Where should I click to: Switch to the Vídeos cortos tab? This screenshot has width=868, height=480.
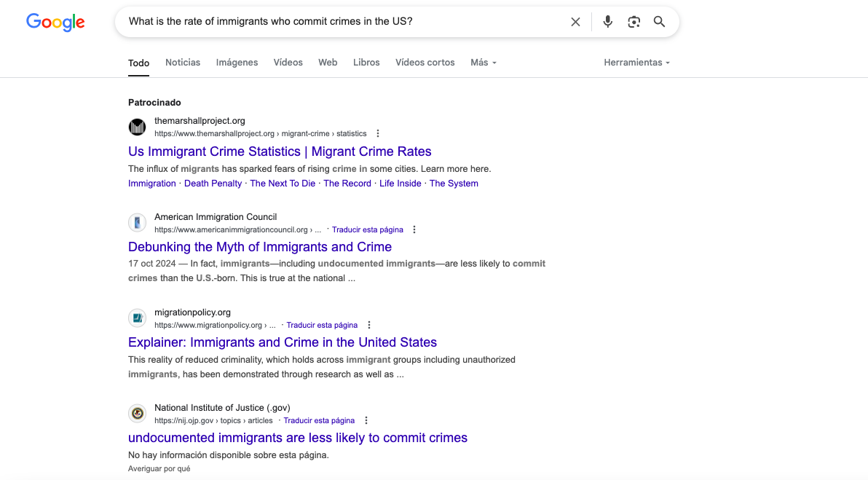click(x=425, y=63)
